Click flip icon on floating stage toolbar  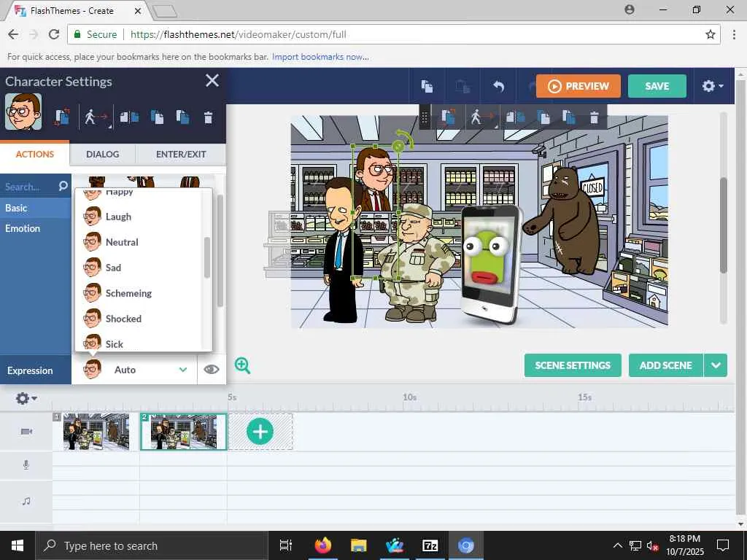(x=516, y=117)
